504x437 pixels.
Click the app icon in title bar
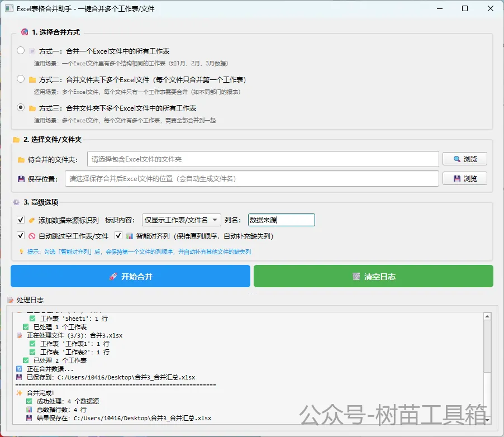tap(9, 8)
